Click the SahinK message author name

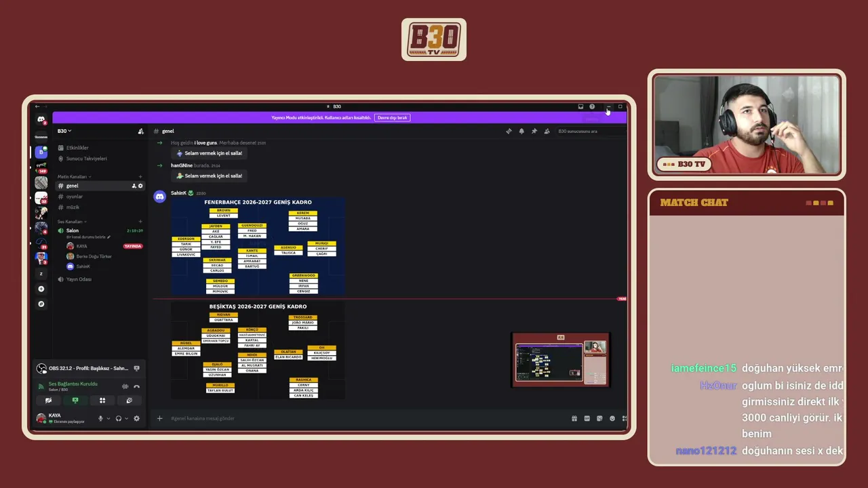pyautogui.click(x=178, y=193)
